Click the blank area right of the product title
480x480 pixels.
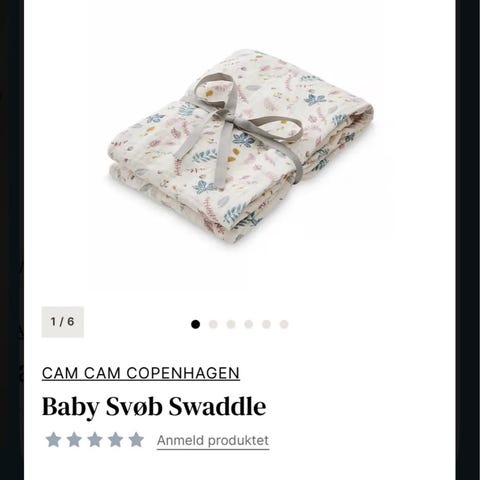360,407
